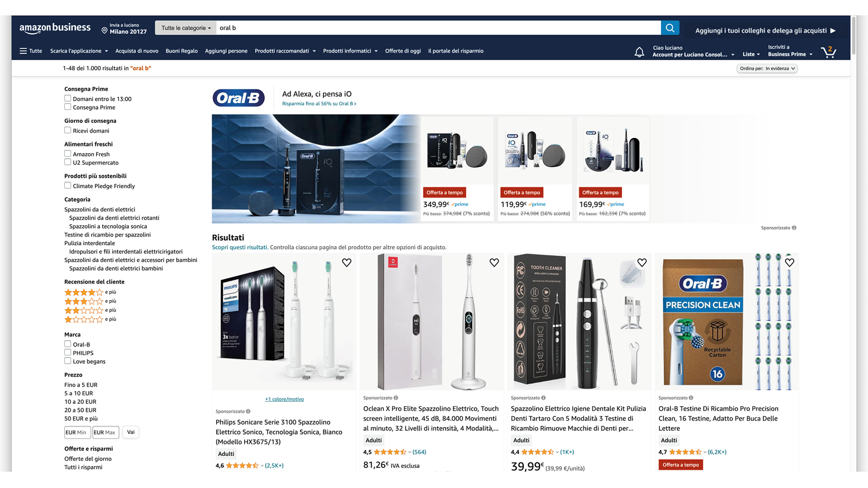The image size is (868, 488).
Task: Click the Vai price filter button
Action: click(x=131, y=432)
